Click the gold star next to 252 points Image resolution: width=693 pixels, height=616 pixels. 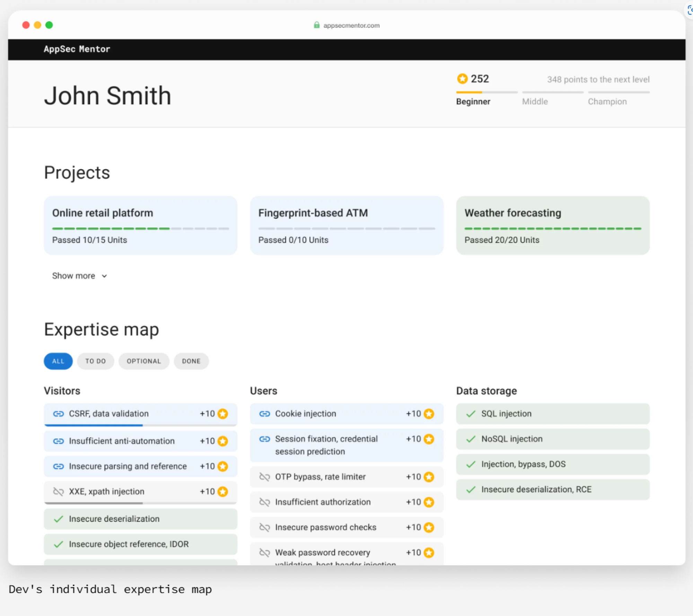click(x=462, y=79)
